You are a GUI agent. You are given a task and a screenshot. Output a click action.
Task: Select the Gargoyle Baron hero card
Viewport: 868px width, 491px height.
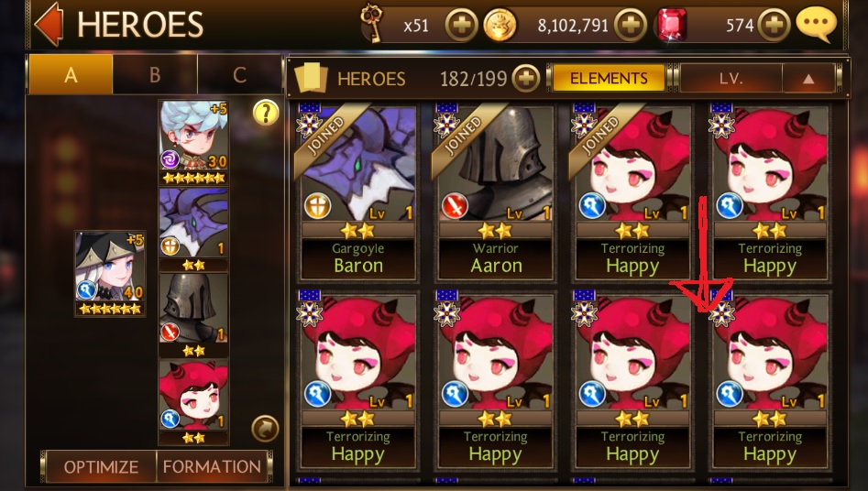tap(358, 191)
